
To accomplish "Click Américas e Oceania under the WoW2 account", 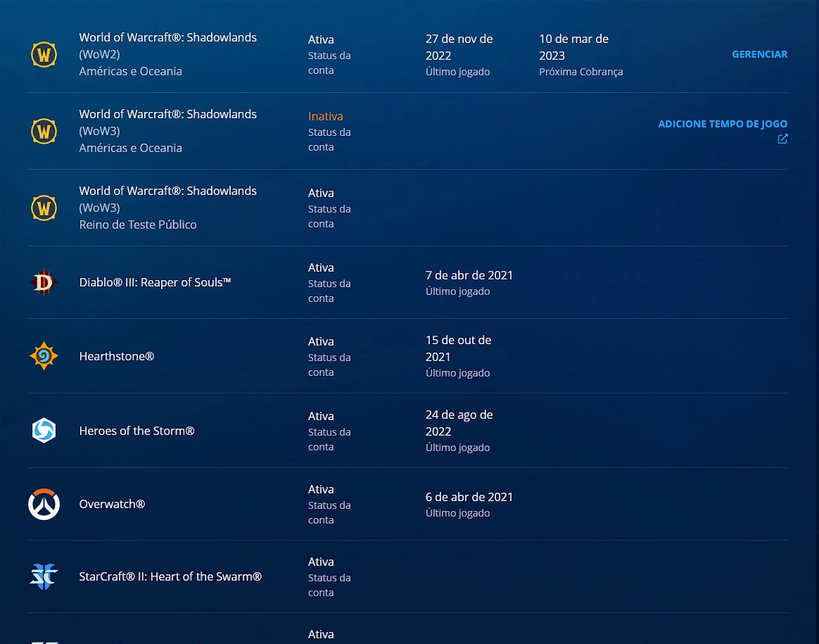I will (x=131, y=71).
